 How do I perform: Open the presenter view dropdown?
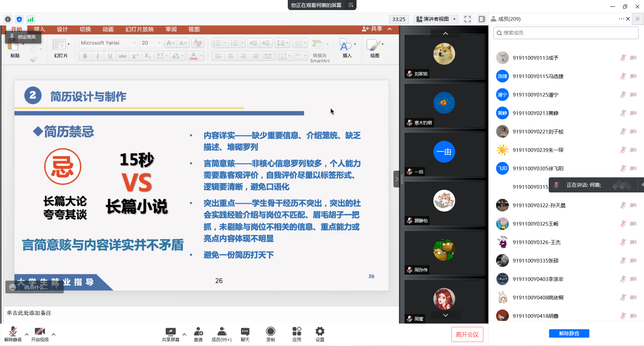[x=436, y=19]
